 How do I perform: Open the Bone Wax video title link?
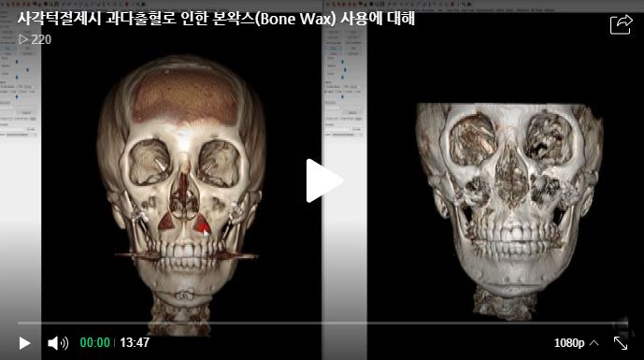click(x=216, y=19)
